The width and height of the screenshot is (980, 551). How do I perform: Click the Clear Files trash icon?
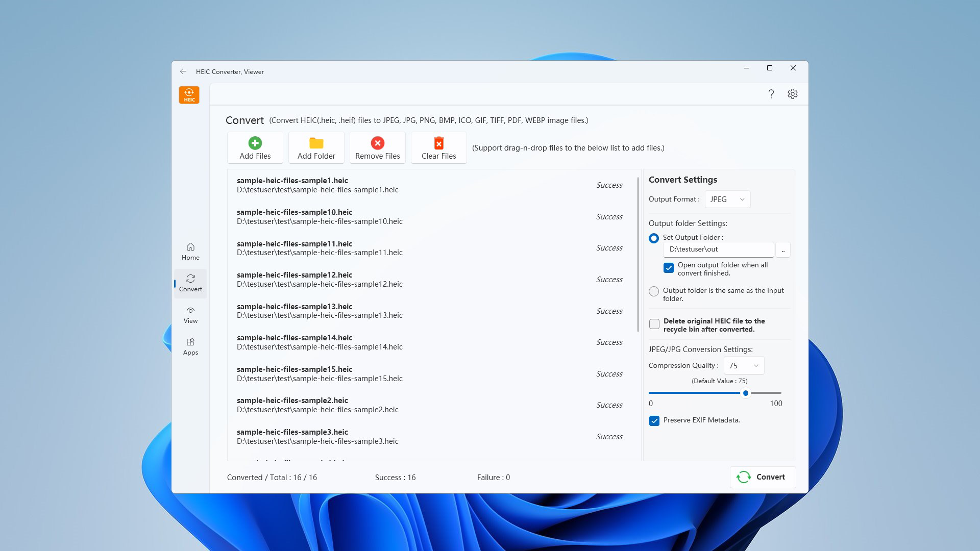point(439,143)
